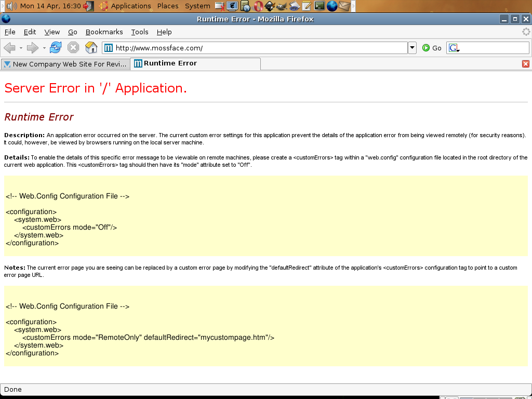This screenshot has width=532, height=399.
Task: Launch the GIMP icon in panel
Action: pos(282,6)
